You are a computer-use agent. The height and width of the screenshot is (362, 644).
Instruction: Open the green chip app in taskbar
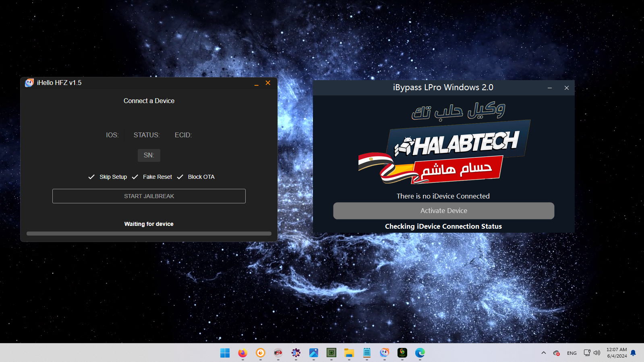click(331, 353)
